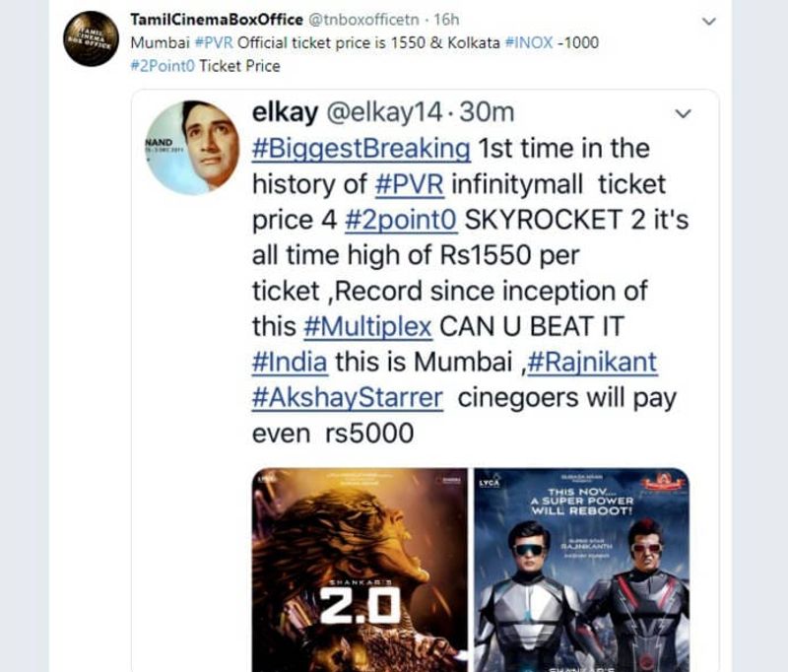Open the #INOX hashtag
788x672 pixels.
[528, 42]
